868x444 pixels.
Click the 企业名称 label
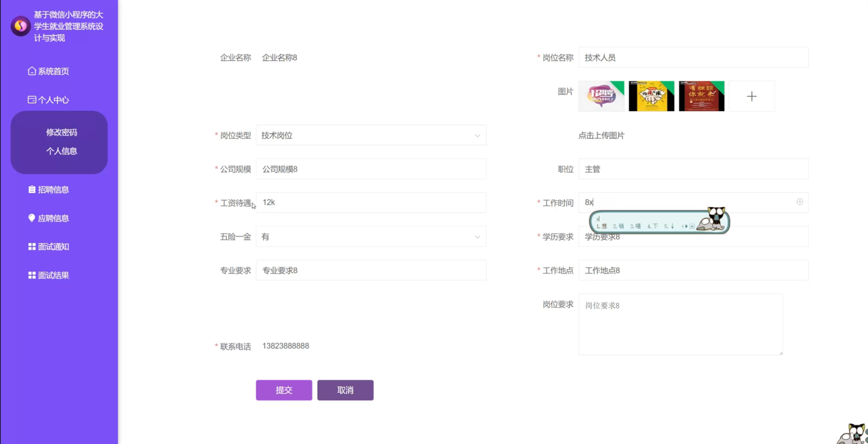235,57
